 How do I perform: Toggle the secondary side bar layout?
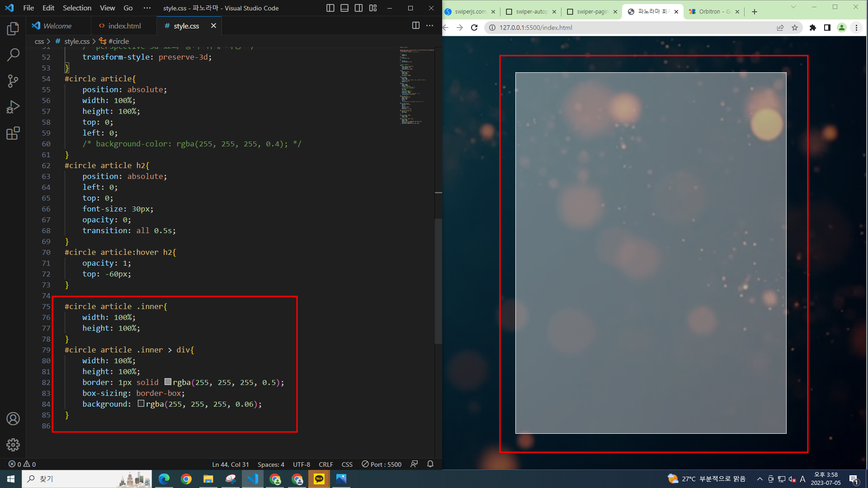click(x=359, y=8)
